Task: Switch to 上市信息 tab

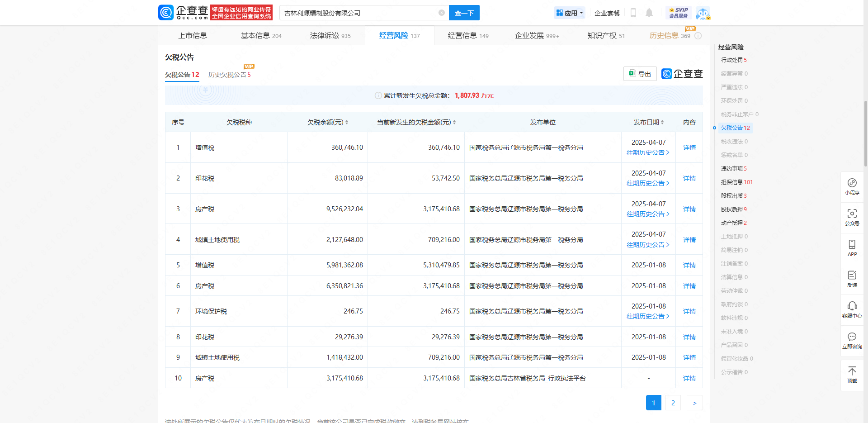Action: tap(193, 36)
